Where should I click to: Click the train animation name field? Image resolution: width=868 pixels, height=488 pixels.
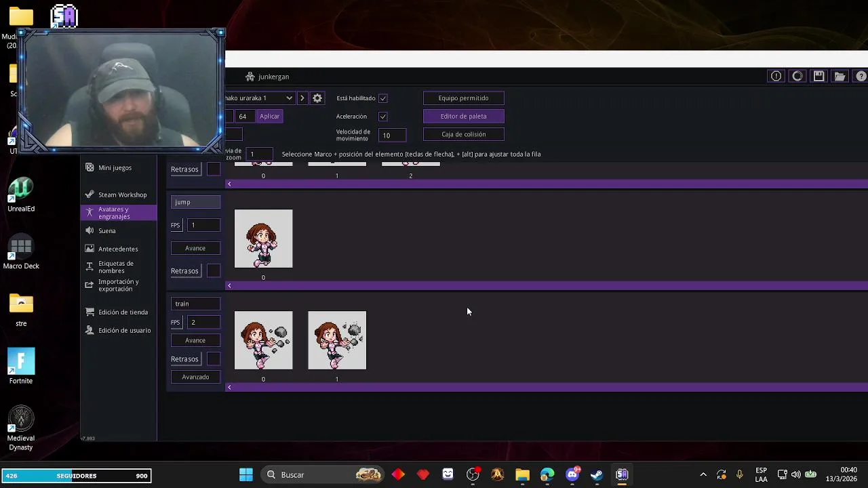[x=195, y=304]
